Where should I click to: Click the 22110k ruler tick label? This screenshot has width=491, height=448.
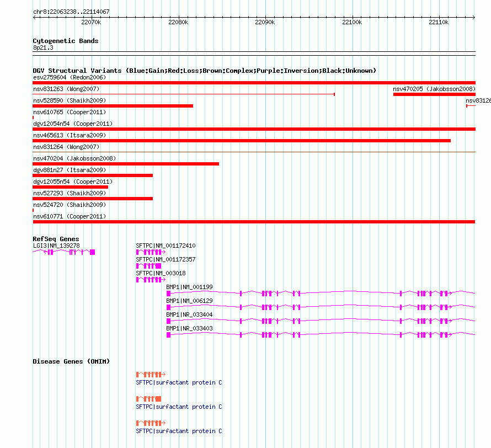coord(439,22)
